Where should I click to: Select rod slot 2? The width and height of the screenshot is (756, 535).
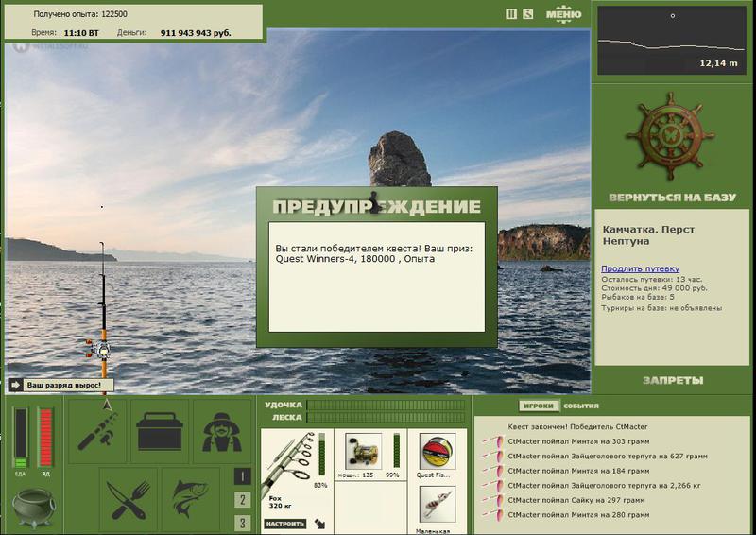pos(243,500)
